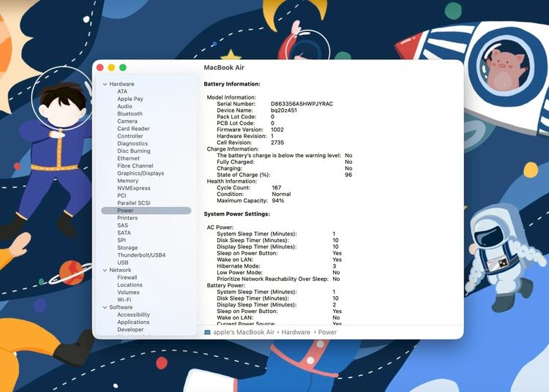
Task: Open Parallel SCSI in the sidebar
Action: click(134, 203)
